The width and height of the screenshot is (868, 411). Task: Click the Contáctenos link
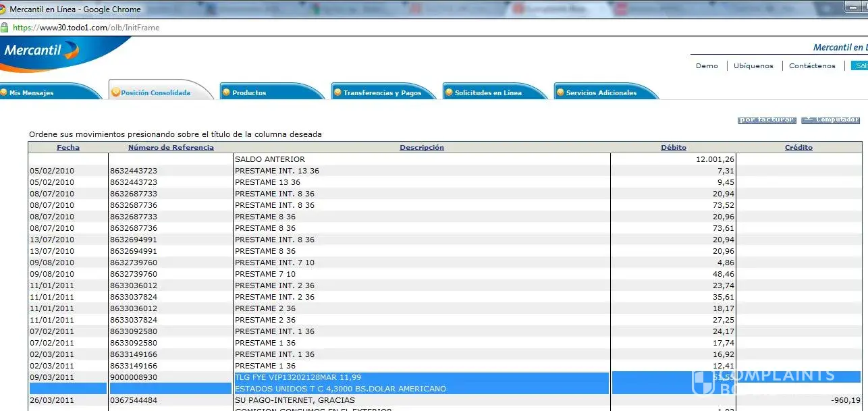click(x=812, y=65)
